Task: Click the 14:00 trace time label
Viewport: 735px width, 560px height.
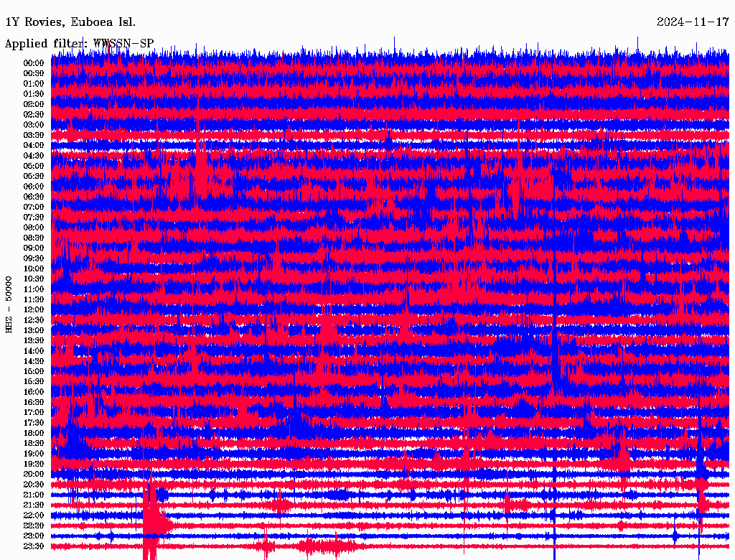Action: tap(34, 351)
